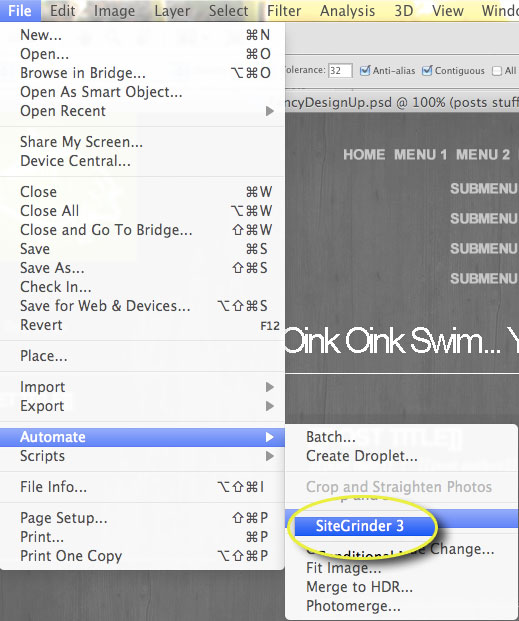
Task: Select Share My Screen...
Action: (142, 142)
